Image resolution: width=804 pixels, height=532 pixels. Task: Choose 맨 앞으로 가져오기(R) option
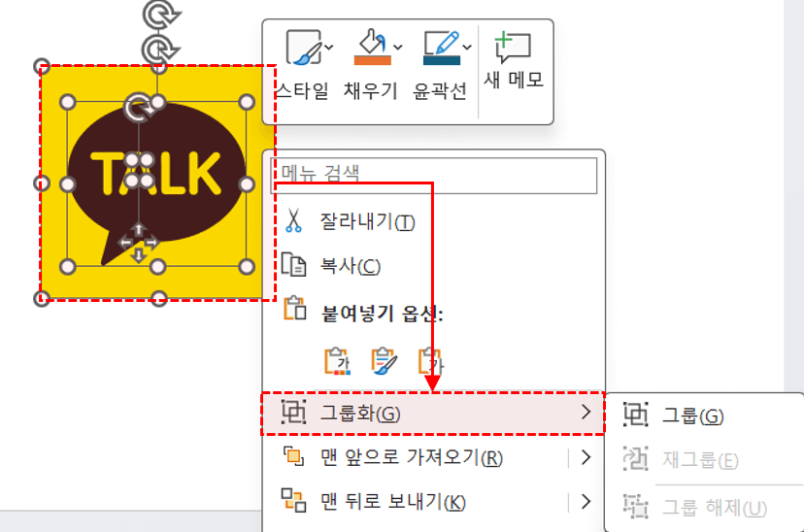click(x=412, y=457)
